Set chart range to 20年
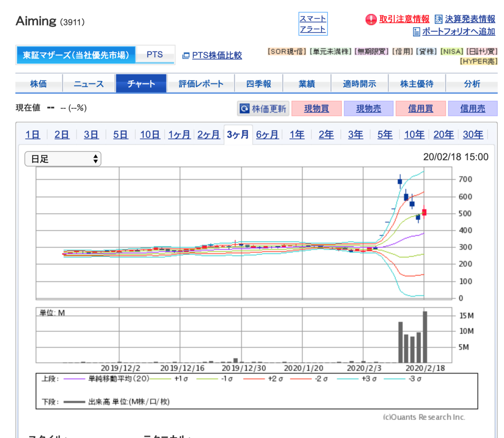Image resolution: width=504 pixels, height=438 pixels. coord(444,135)
